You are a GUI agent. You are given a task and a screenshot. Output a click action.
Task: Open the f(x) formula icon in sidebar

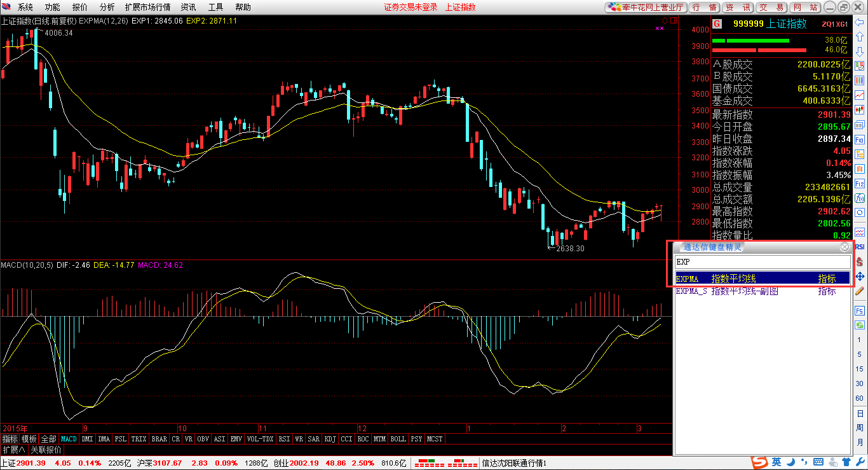coord(860,198)
